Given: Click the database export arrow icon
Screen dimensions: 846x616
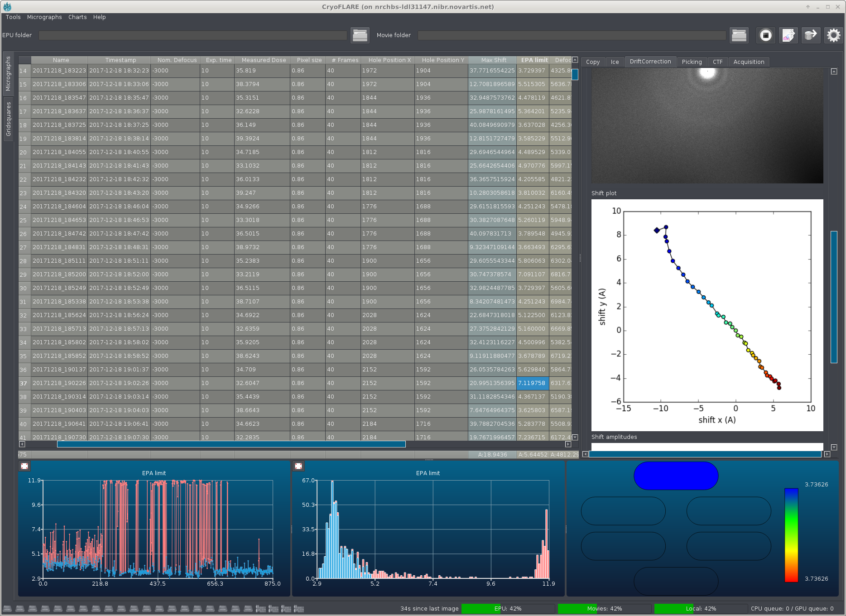Looking at the screenshot, I should [x=811, y=35].
